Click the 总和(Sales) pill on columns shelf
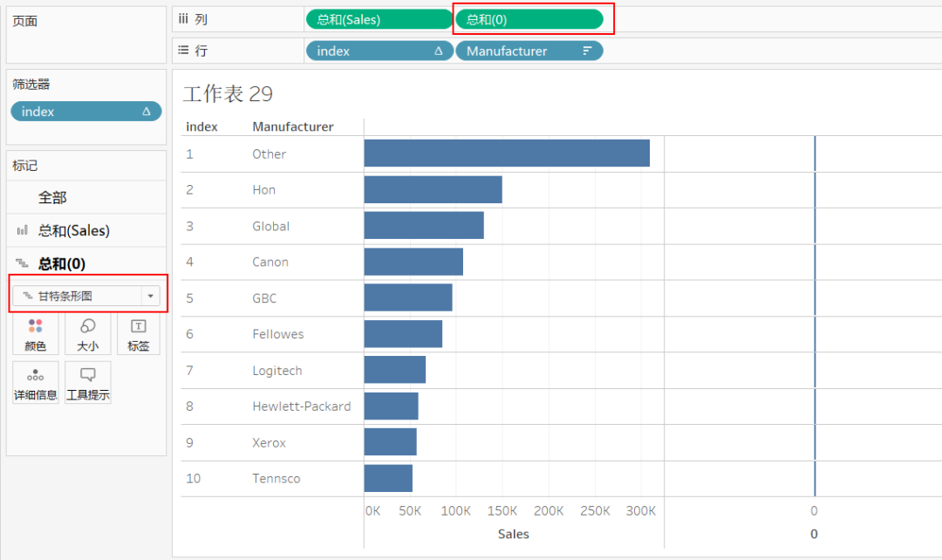This screenshot has width=942, height=560. [379, 19]
